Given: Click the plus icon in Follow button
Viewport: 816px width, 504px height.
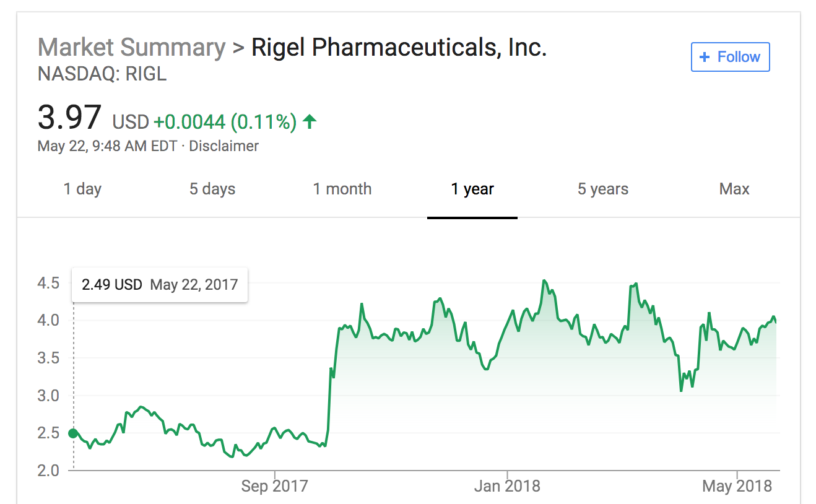Looking at the screenshot, I should point(704,57).
